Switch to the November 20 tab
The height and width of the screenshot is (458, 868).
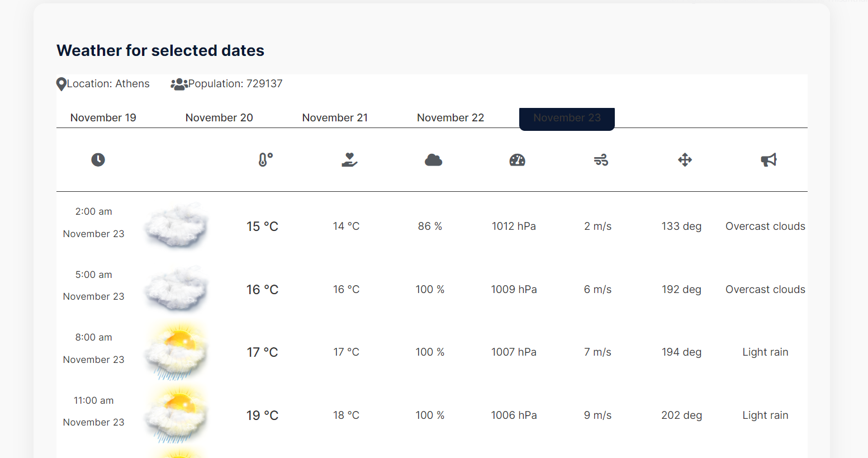click(219, 118)
